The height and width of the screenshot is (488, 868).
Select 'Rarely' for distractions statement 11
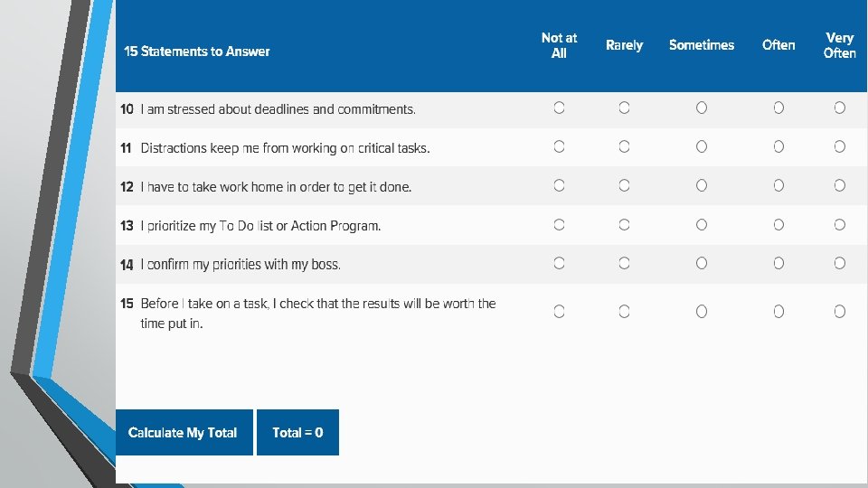(624, 146)
